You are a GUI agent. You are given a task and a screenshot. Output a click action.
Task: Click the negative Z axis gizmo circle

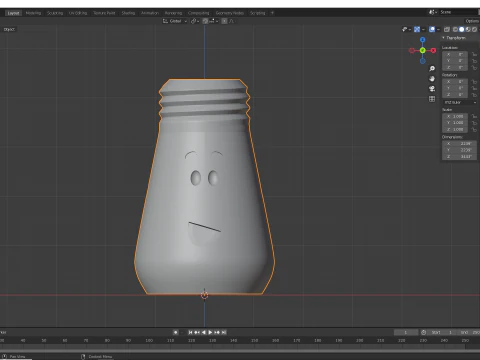(423, 61)
